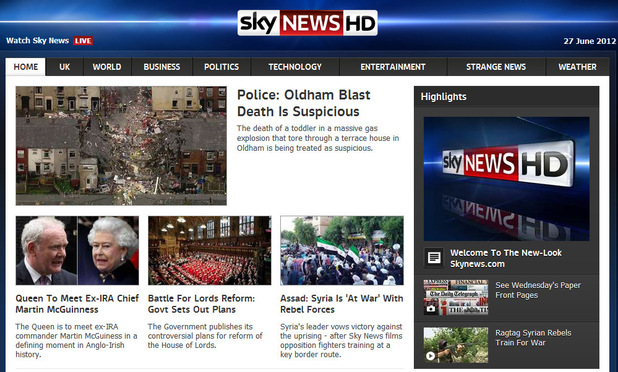Play the Ragtag Syrian Rebels video icon
Screen dimensions: 618x372
[x=430, y=356]
